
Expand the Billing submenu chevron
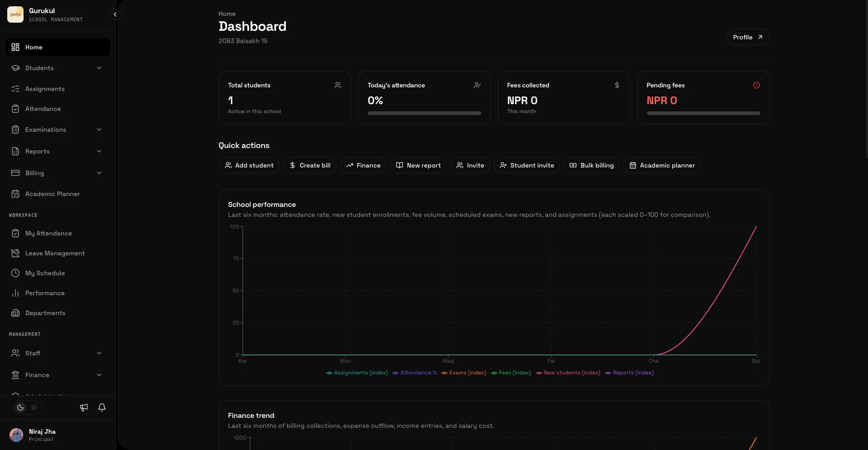pos(99,173)
